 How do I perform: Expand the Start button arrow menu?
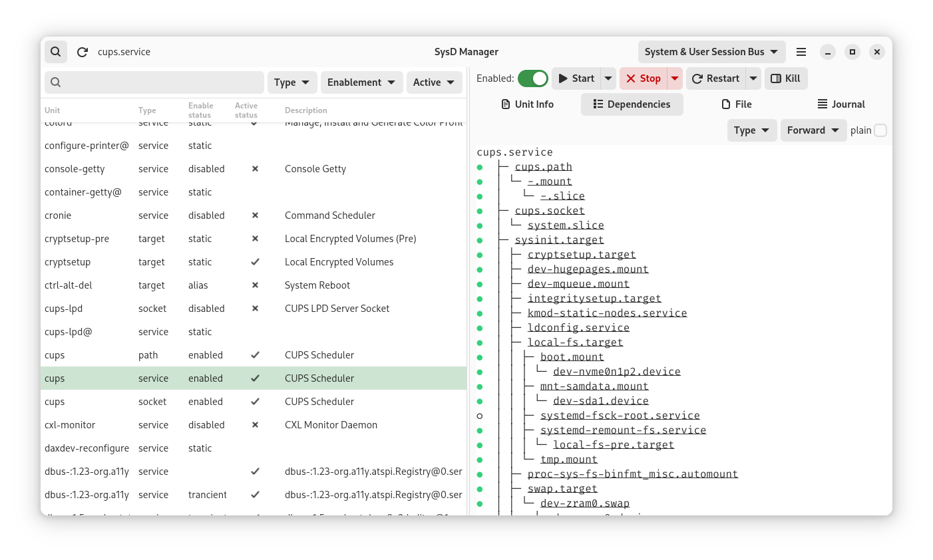click(x=608, y=78)
